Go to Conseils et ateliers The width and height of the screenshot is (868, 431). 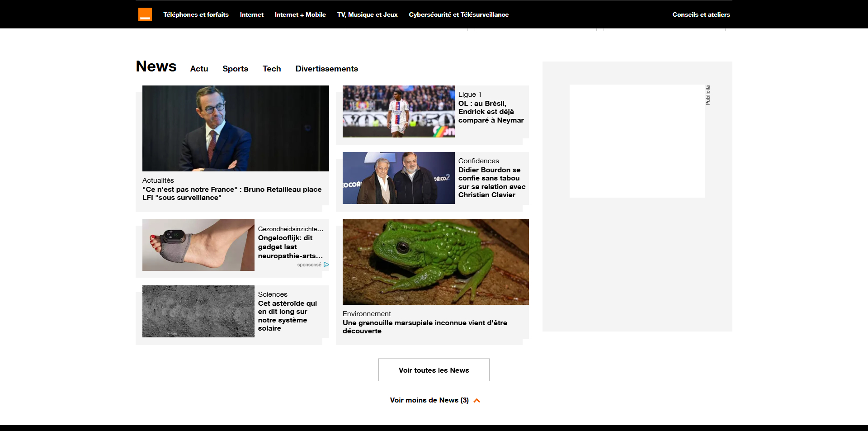pyautogui.click(x=701, y=14)
